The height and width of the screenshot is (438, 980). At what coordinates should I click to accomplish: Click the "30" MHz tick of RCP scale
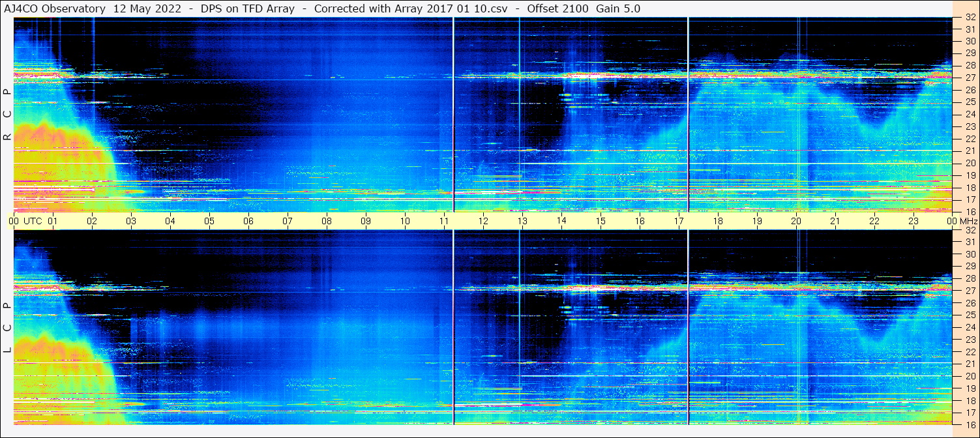coord(970,41)
